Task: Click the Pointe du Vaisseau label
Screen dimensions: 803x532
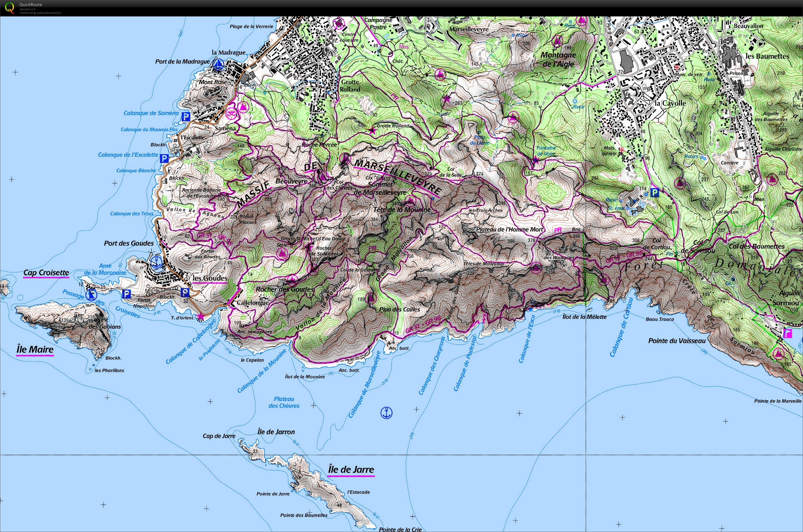Action: coord(677,341)
